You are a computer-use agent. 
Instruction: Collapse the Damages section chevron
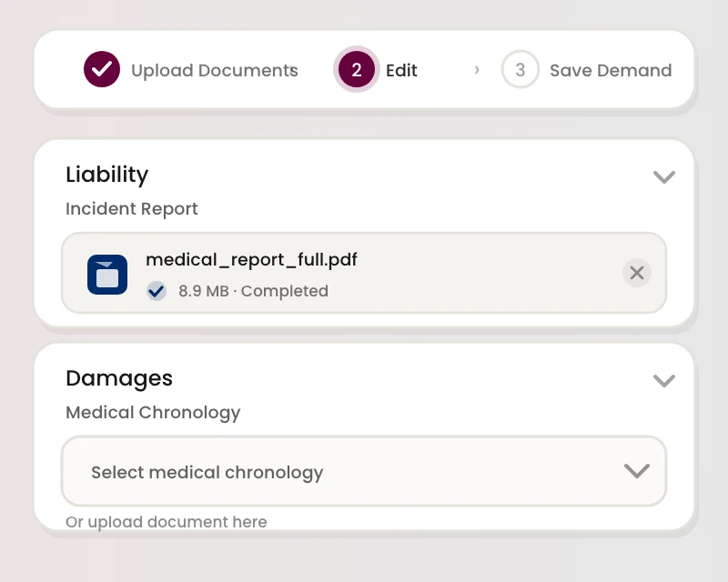[664, 381]
